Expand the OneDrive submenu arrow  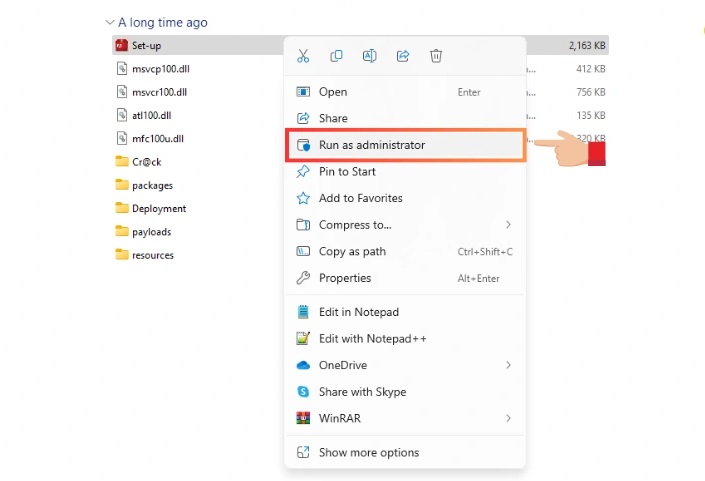[509, 365]
